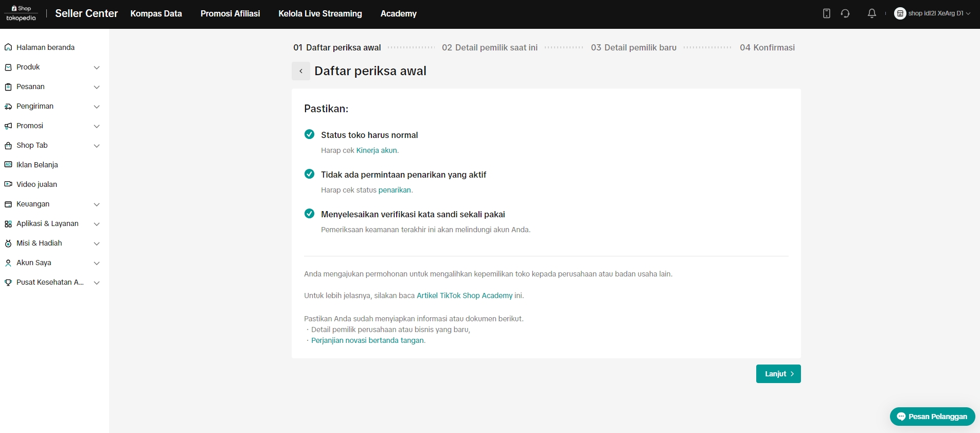This screenshot has height=433, width=980.
Task: Click the checkmark for Tidak ada permintaan penarikan
Action: click(x=309, y=174)
